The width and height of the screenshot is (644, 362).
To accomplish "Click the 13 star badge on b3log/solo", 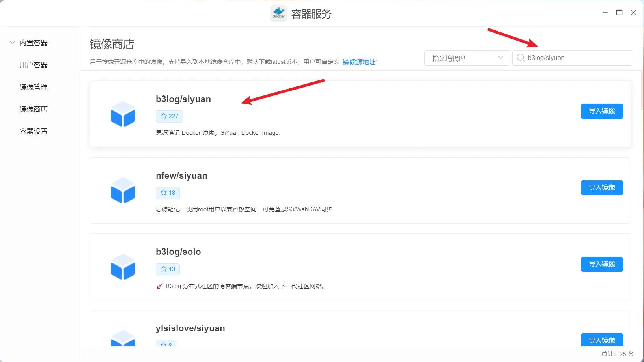I will 168,269.
